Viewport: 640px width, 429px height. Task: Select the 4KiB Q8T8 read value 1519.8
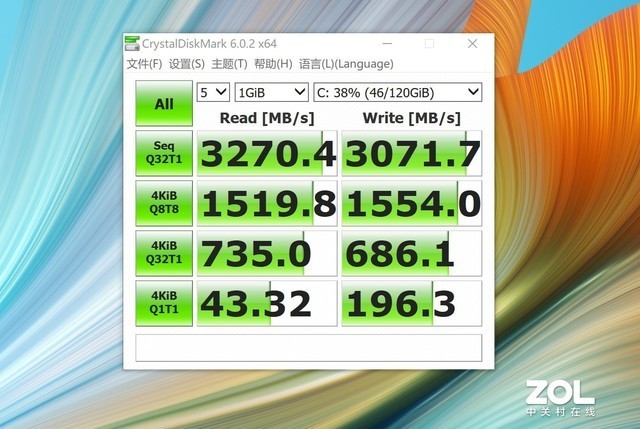pyautogui.click(x=267, y=203)
